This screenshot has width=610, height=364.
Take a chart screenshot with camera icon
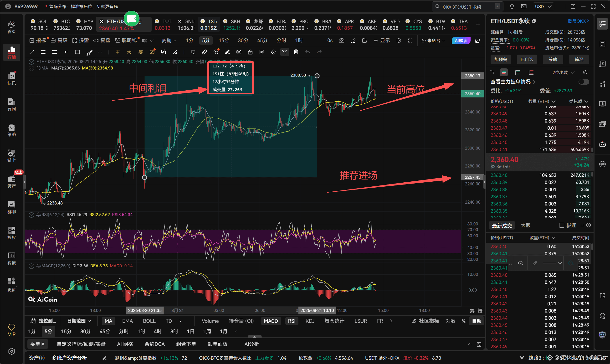tap(341, 41)
